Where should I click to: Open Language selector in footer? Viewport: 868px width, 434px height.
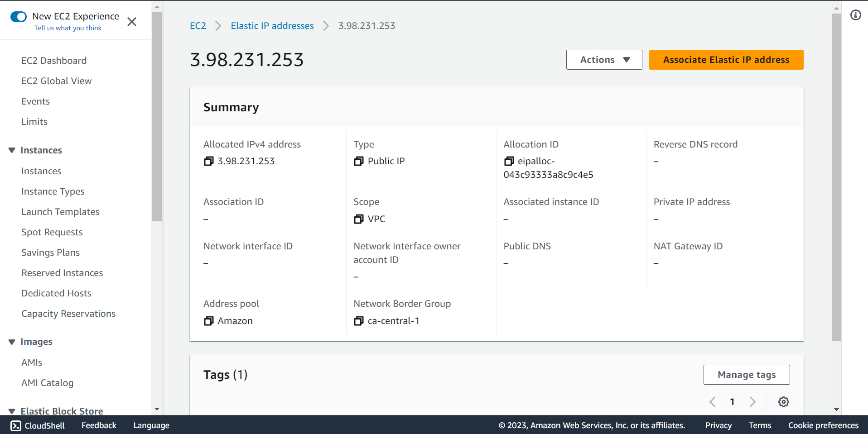click(x=151, y=425)
